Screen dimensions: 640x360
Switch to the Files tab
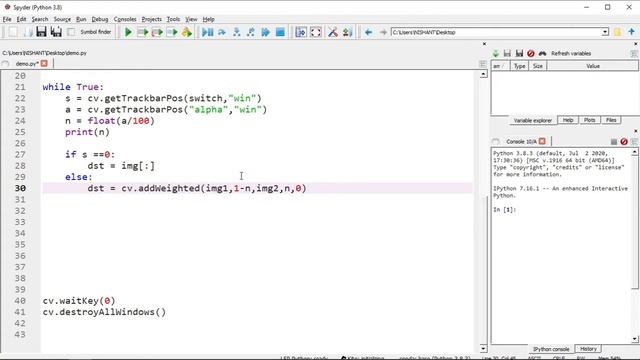(611, 120)
